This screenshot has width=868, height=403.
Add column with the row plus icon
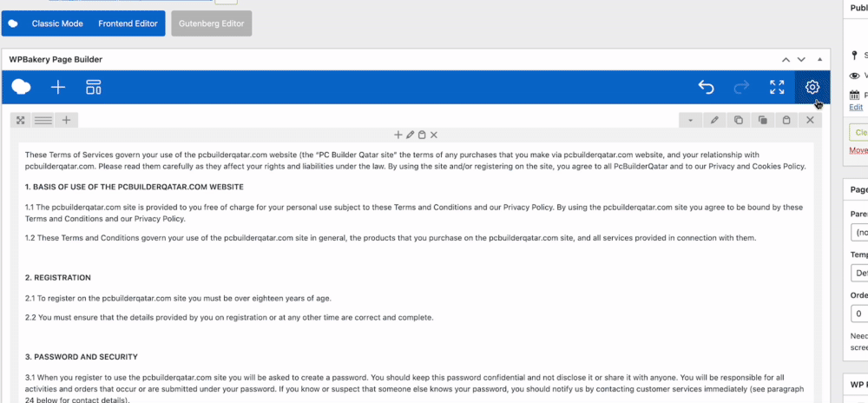[x=67, y=120]
